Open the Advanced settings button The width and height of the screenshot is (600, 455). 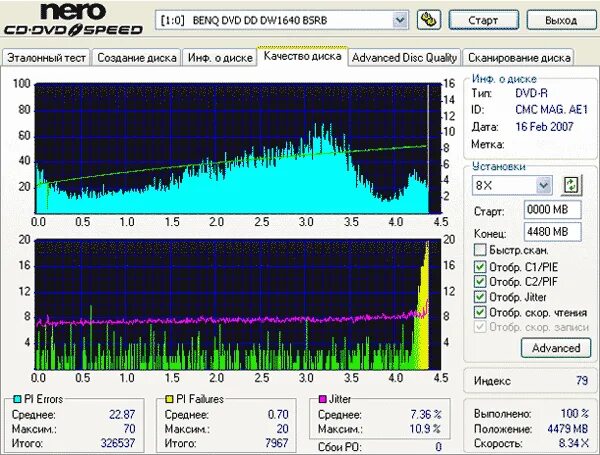[556, 348]
